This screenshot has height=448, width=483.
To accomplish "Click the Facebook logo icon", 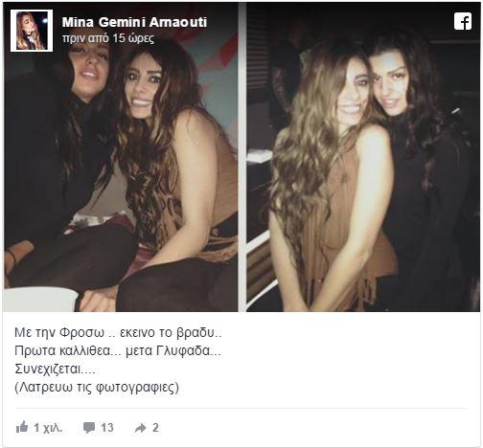I will coord(463,22).
